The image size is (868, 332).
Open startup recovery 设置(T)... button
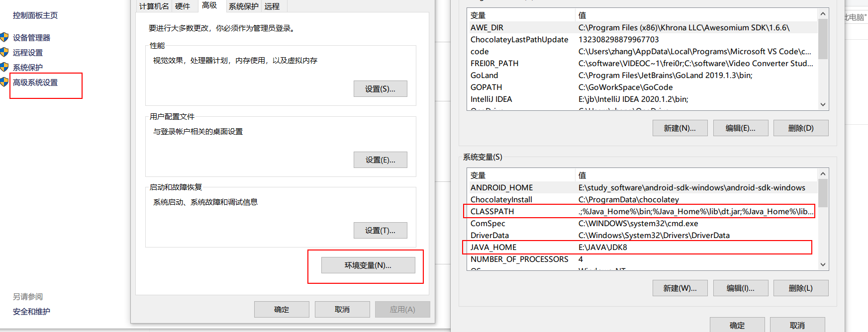click(380, 231)
